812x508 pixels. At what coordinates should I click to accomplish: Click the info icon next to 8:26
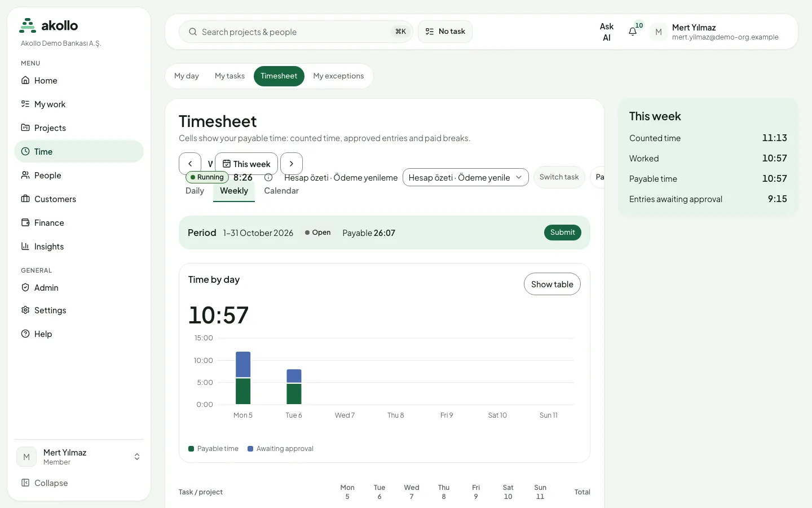[x=268, y=177]
